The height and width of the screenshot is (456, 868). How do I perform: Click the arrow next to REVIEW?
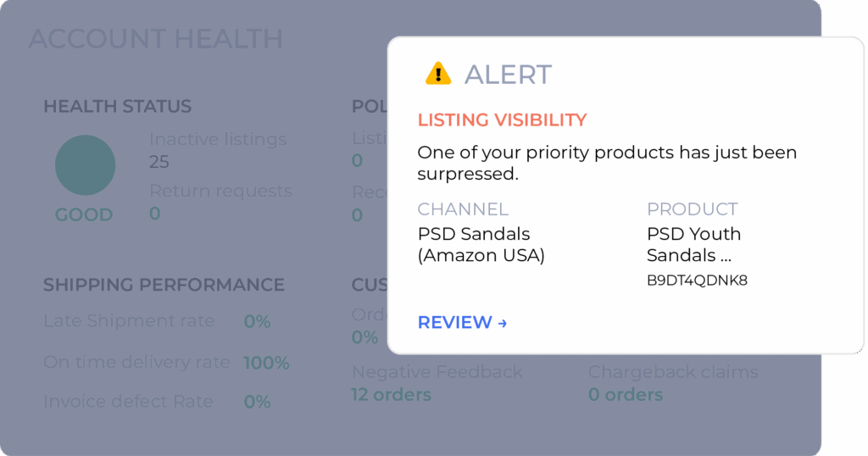click(x=502, y=323)
